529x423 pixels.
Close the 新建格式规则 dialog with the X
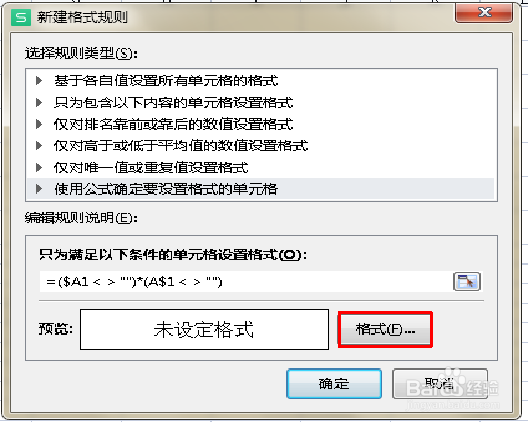click(x=484, y=12)
